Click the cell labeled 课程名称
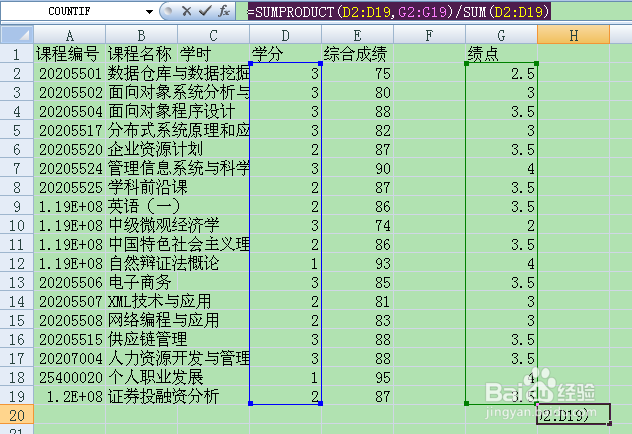This screenshot has width=632, height=434. (x=141, y=54)
